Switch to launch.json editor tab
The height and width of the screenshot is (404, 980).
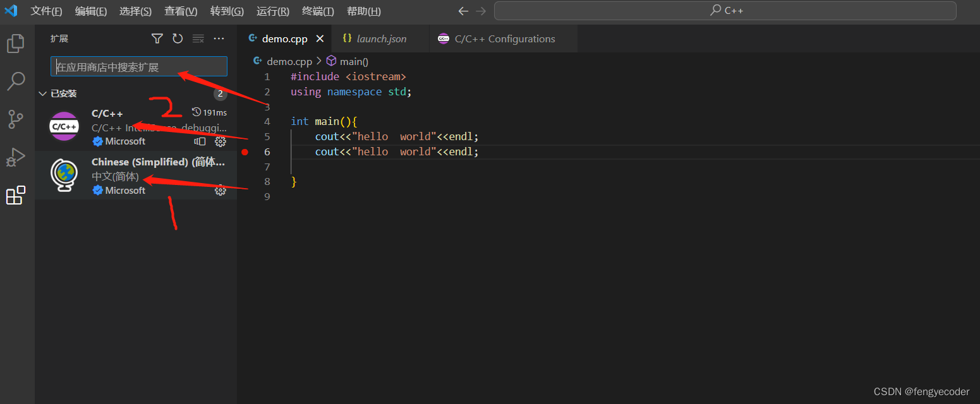point(380,39)
